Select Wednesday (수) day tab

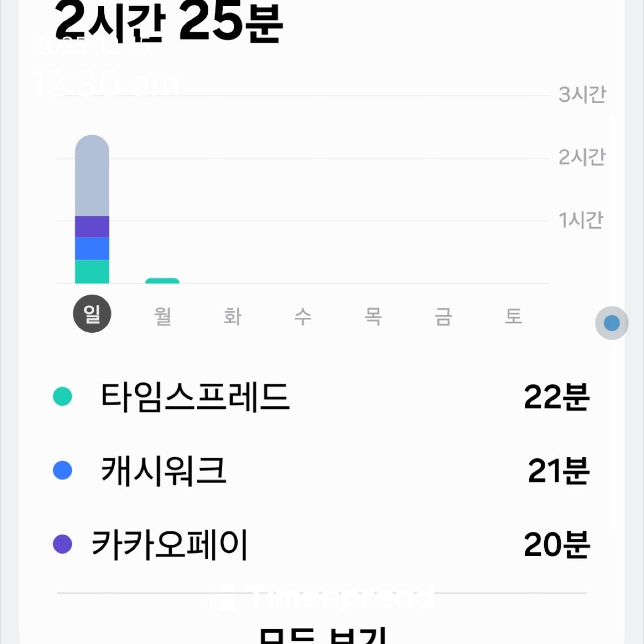303,316
